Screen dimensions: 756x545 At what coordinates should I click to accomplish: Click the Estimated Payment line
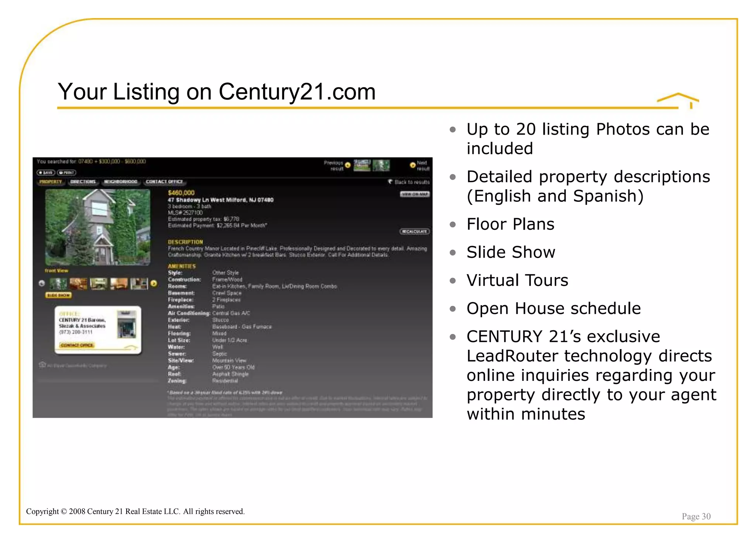[217, 225]
